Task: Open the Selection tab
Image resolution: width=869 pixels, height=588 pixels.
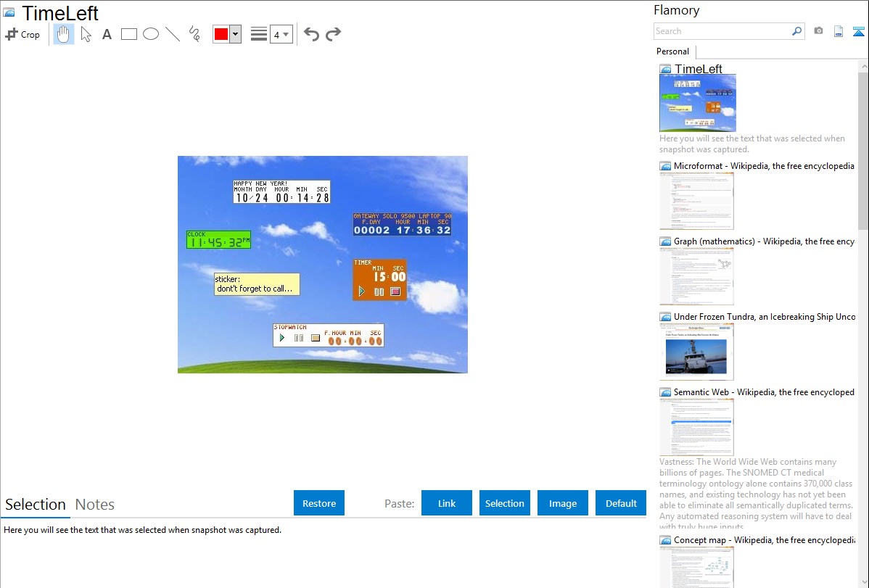Action: pos(36,505)
